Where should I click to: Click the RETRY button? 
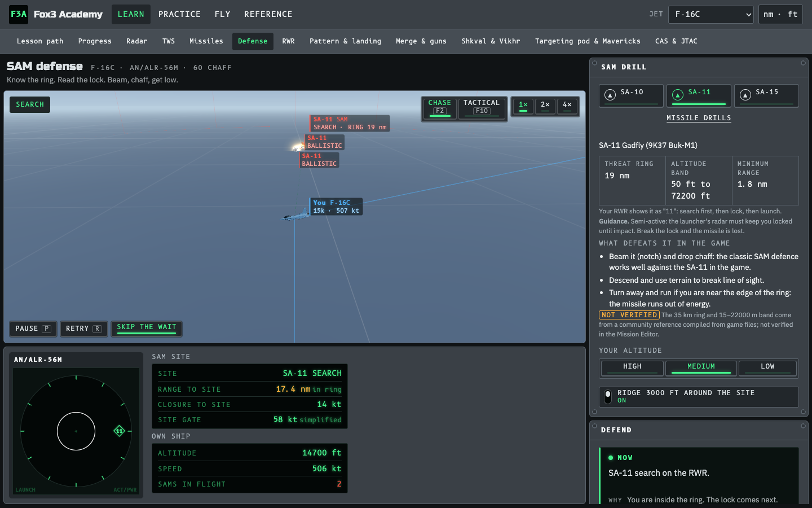83,329
